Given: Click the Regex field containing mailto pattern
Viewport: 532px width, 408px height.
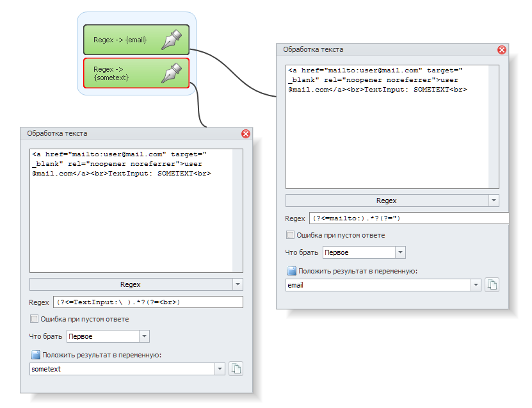Looking at the screenshot, I should pyautogui.click(x=408, y=218).
